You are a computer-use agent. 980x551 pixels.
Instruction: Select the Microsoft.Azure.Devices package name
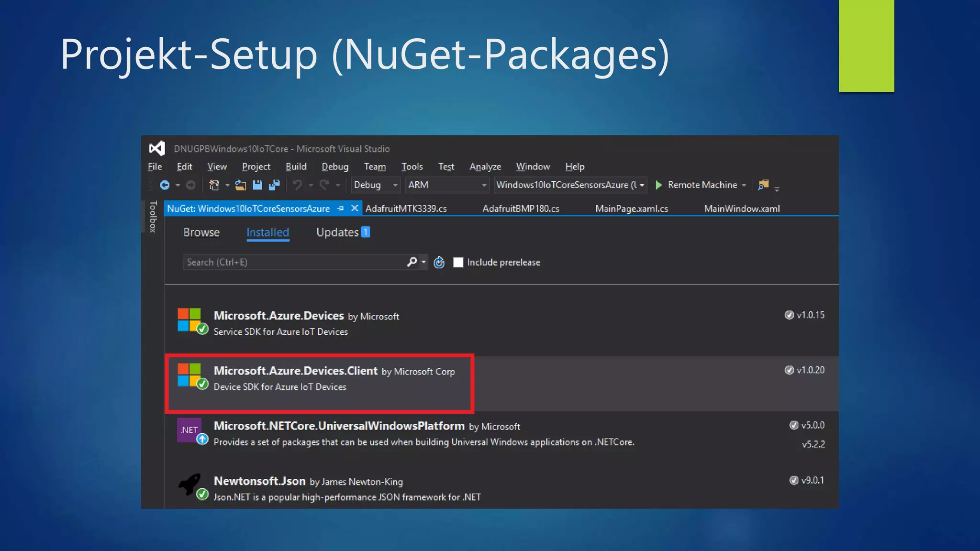[278, 316]
